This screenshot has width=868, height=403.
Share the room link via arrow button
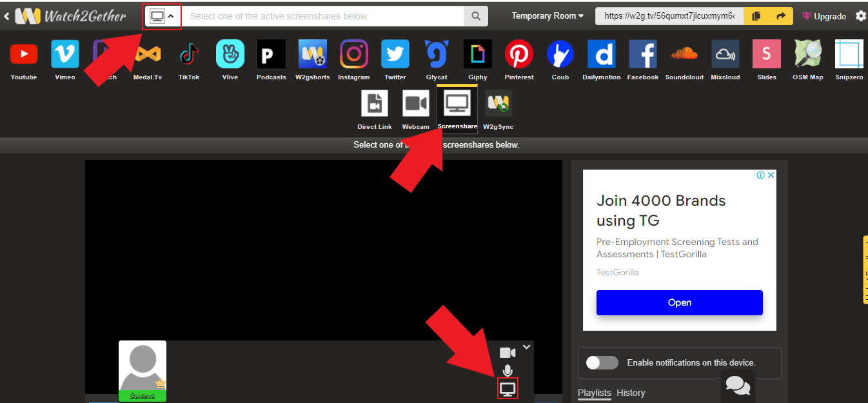click(781, 16)
